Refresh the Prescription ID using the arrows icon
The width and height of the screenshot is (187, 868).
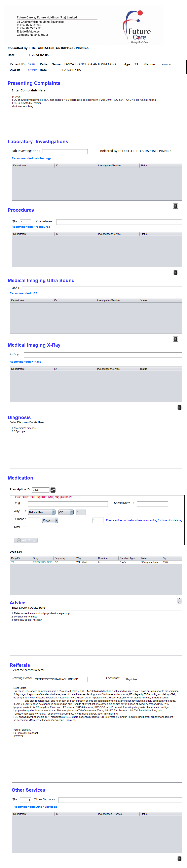[x=53, y=490]
